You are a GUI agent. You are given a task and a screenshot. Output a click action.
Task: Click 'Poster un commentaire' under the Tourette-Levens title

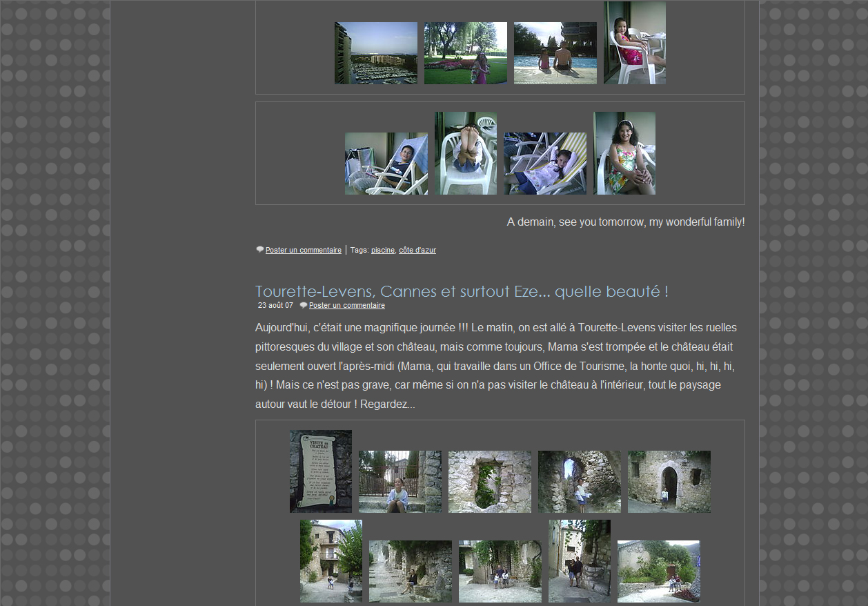coord(346,305)
